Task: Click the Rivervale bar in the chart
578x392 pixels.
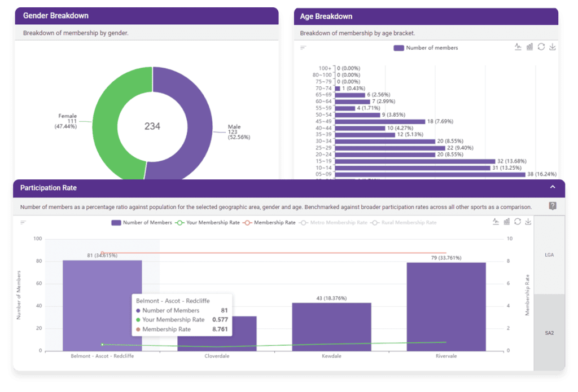Action: pos(446,306)
